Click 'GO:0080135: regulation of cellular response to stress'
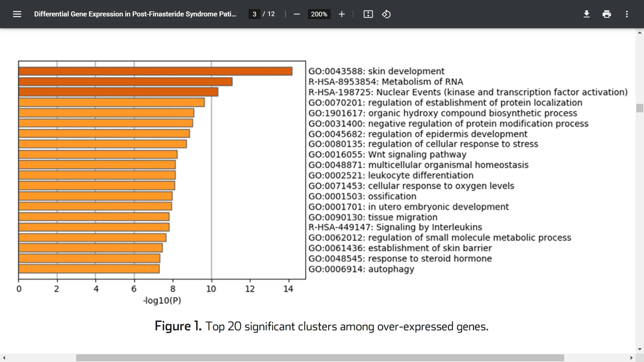The width and height of the screenshot is (644, 362). tap(423, 144)
